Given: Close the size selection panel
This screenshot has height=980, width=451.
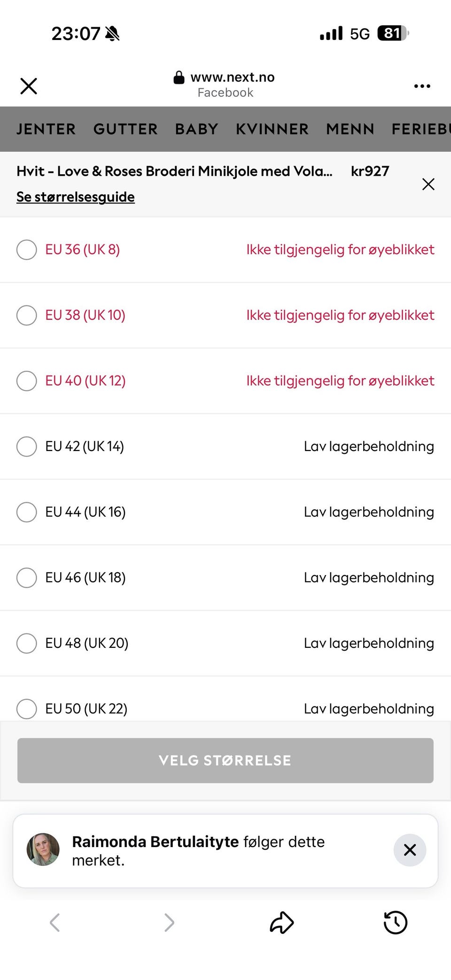Looking at the screenshot, I should 428,184.
